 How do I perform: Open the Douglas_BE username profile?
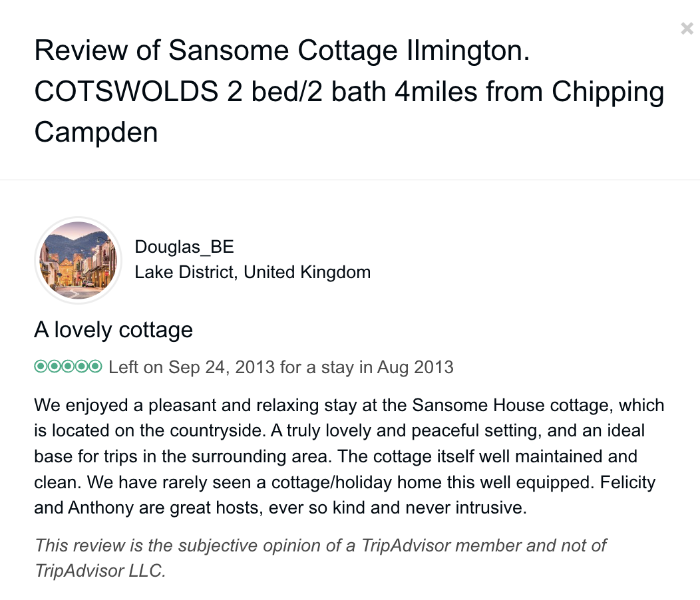[184, 247]
